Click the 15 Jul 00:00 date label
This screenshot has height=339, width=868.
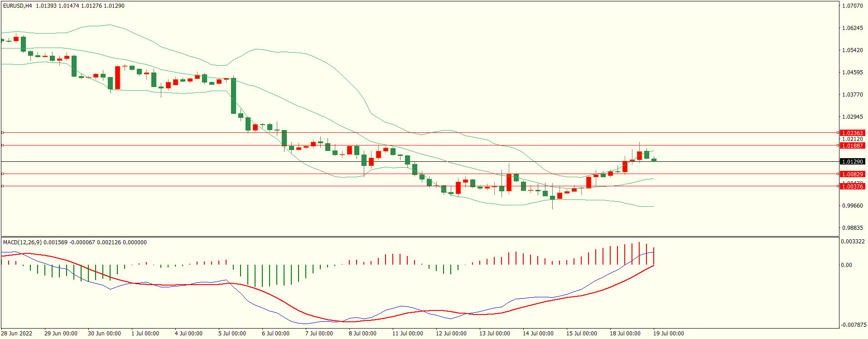[582, 334]
